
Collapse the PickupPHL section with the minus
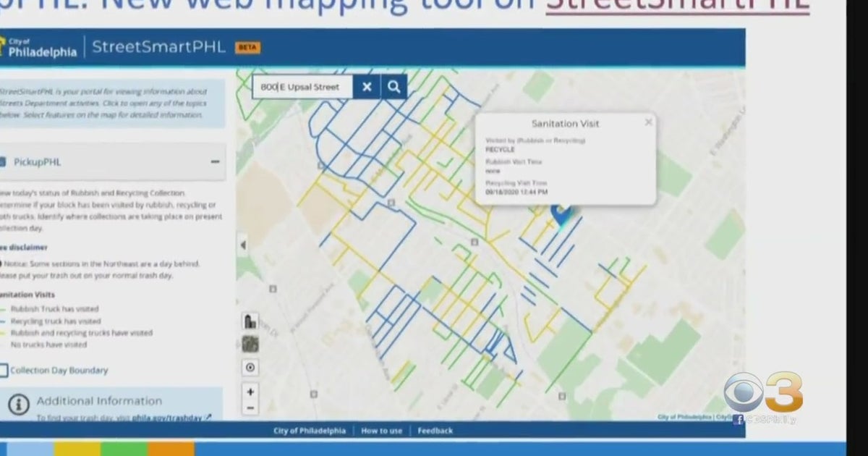pos(215,161)
